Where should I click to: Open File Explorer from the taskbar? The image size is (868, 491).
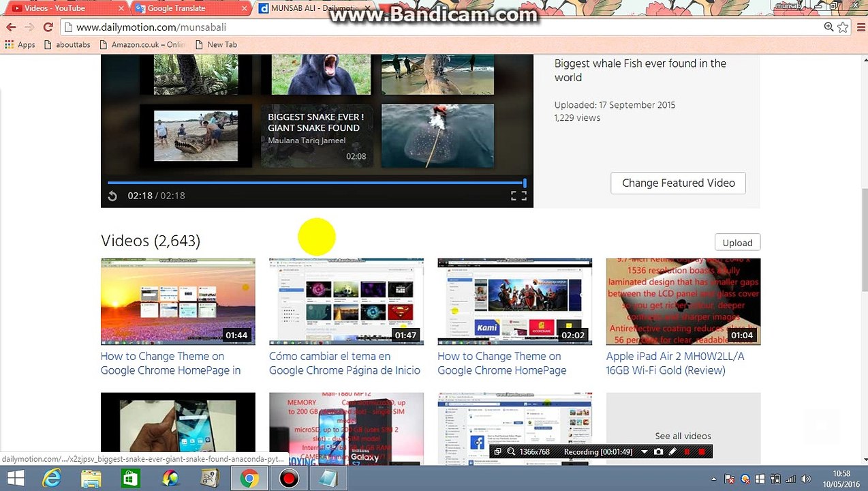point(91,479)
